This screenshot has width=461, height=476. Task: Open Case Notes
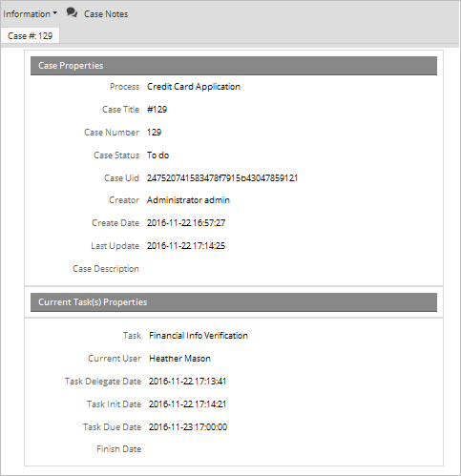click(106, 14)
